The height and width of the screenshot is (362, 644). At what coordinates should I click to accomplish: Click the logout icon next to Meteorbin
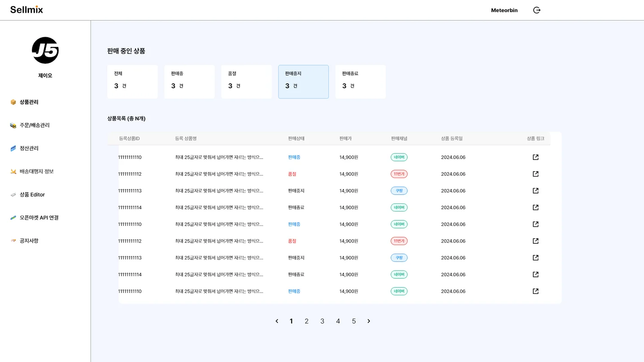[537, 10]
